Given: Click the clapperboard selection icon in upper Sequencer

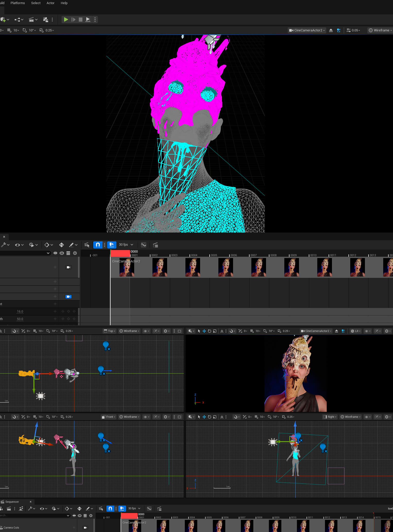Looking at the screenshot, I should 87,245.
